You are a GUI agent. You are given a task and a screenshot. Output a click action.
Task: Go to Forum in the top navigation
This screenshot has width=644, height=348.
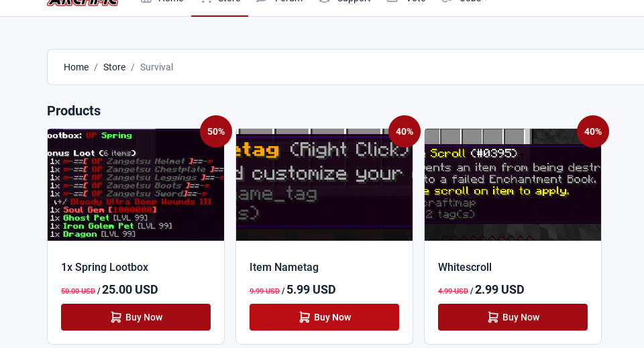click(280, 1)
